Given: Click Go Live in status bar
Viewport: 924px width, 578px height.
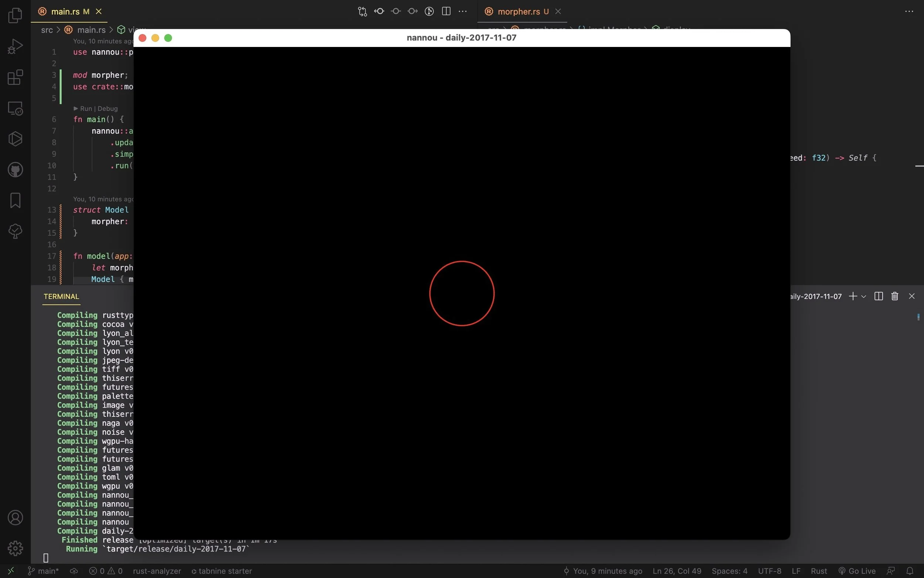Looking at the screenshot, I should click(x=857, y=571).
